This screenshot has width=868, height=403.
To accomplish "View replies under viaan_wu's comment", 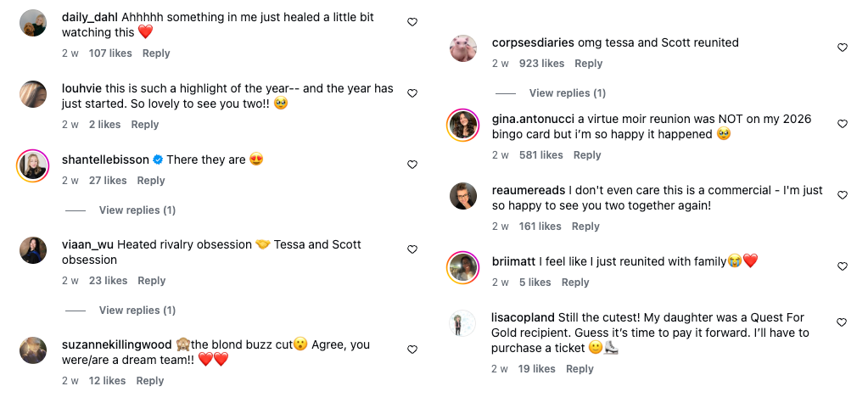I will click(x=137, y=310).
